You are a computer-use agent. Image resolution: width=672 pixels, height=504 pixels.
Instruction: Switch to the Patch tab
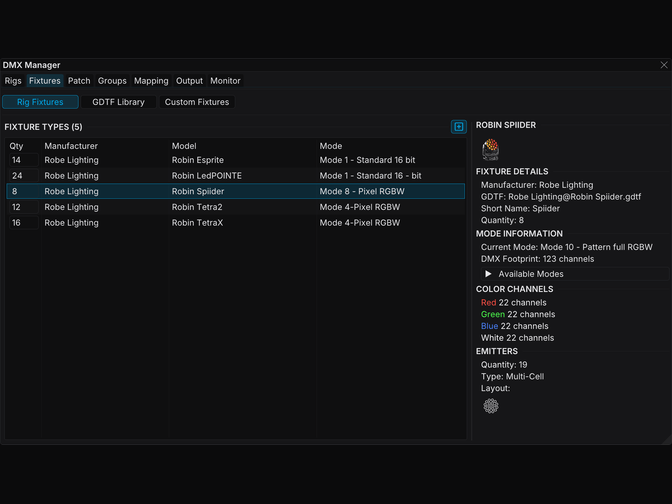click(79, 81)
